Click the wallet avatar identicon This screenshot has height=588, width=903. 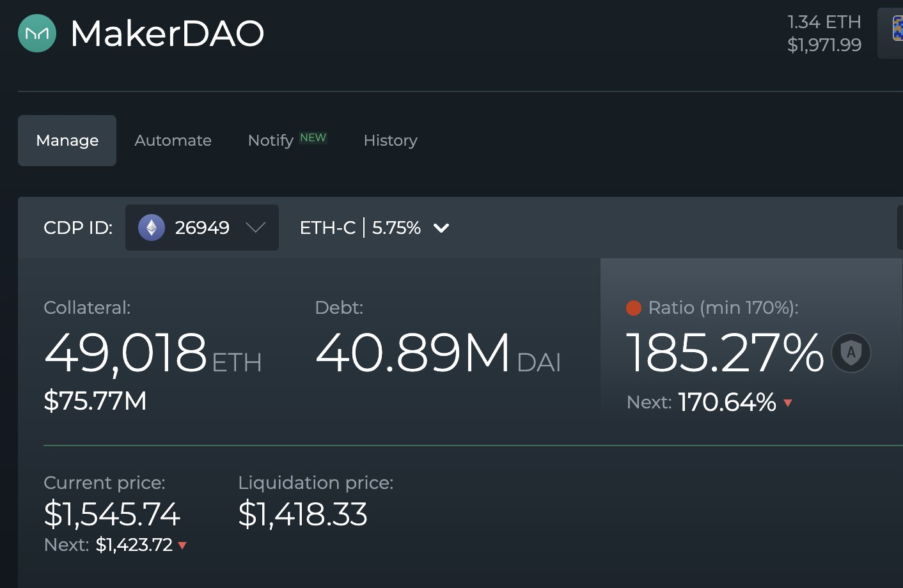coord(897,29)
